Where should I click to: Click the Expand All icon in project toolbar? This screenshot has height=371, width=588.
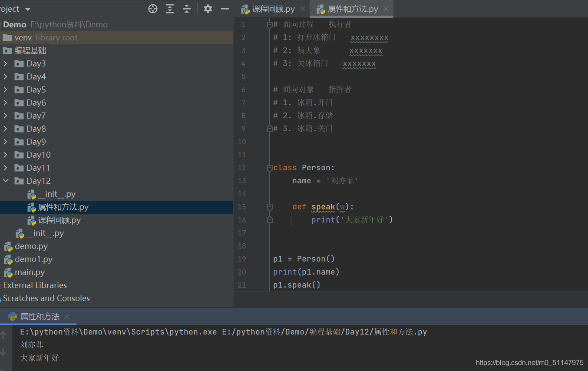click(170, 9)
